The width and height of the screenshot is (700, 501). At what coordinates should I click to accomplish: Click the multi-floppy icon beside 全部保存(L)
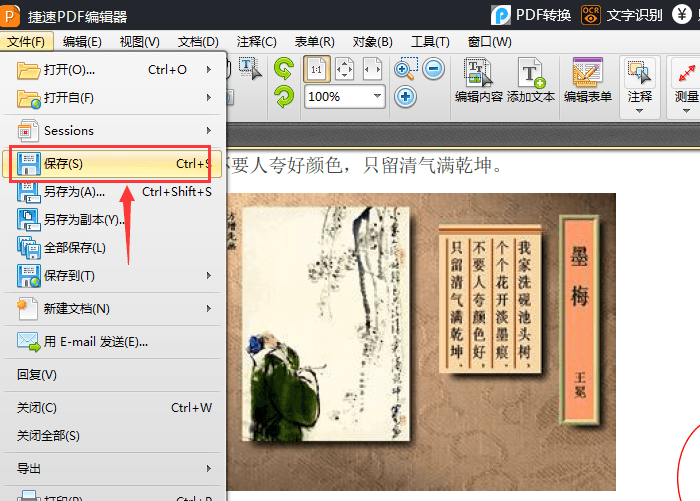point(29,248)
